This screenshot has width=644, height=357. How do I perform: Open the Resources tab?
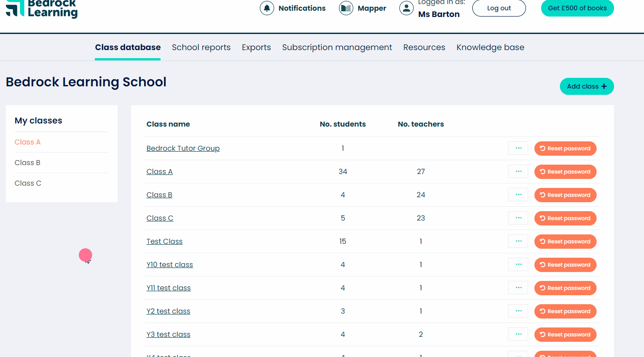pyautogui.click(x=424, y=47)
